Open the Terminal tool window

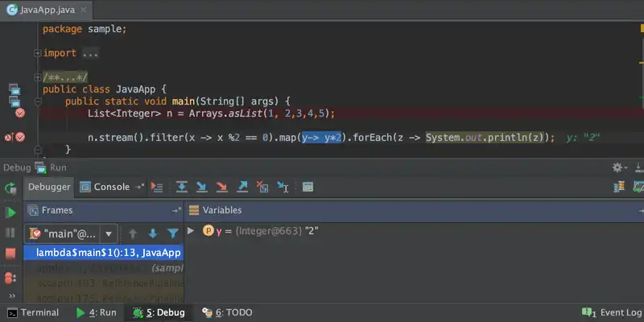pos(32,312)
